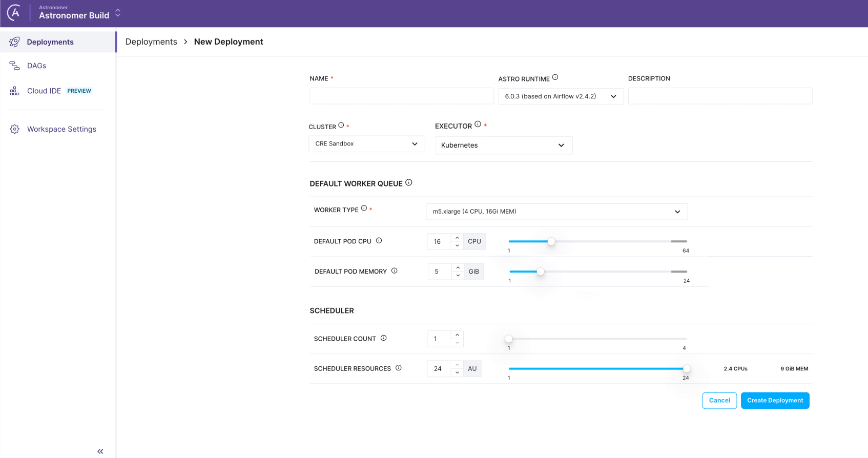Cancel the new deployment
Image resolution: width=868 pixels, height=458 pixels.
[x=719, y=401]
